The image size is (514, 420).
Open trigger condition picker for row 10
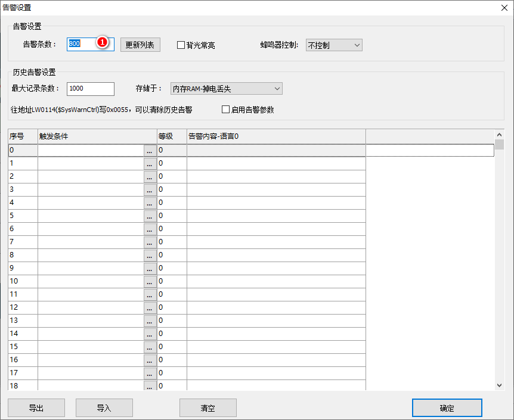(x=150, y=282)
